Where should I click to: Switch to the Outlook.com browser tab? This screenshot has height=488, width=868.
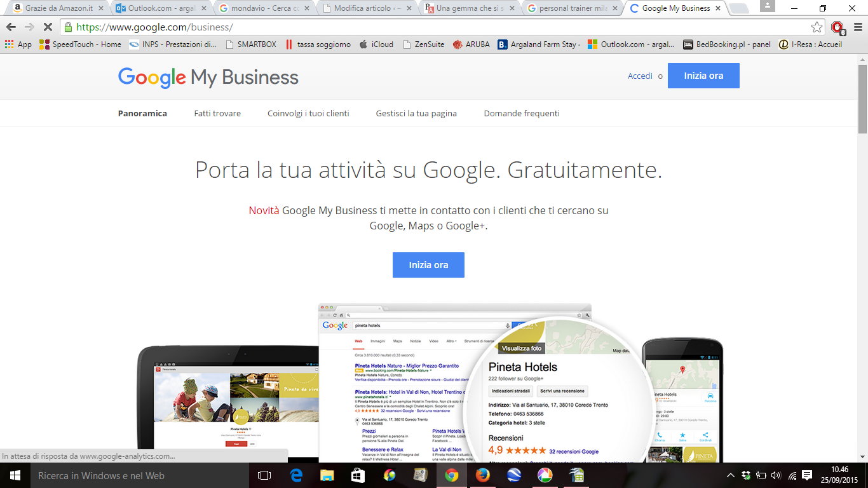click(161, 9)
